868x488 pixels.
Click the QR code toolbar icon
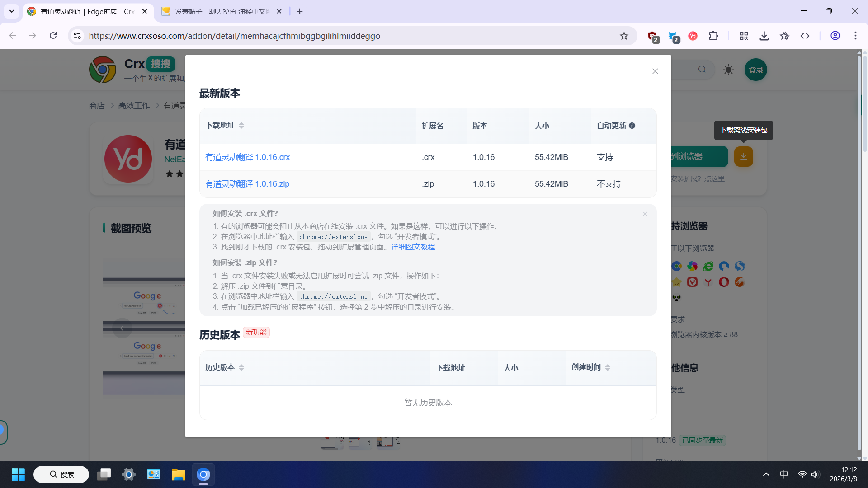click(x=744, y=36)
